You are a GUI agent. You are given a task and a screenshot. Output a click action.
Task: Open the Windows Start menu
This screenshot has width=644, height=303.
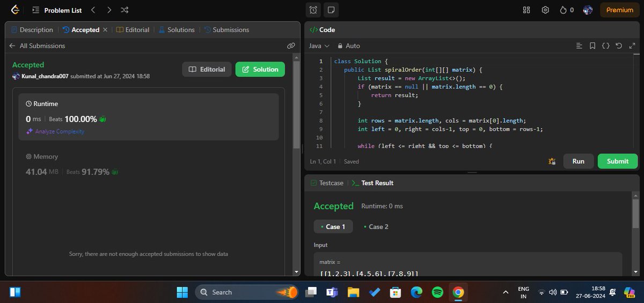pos(182,292)
